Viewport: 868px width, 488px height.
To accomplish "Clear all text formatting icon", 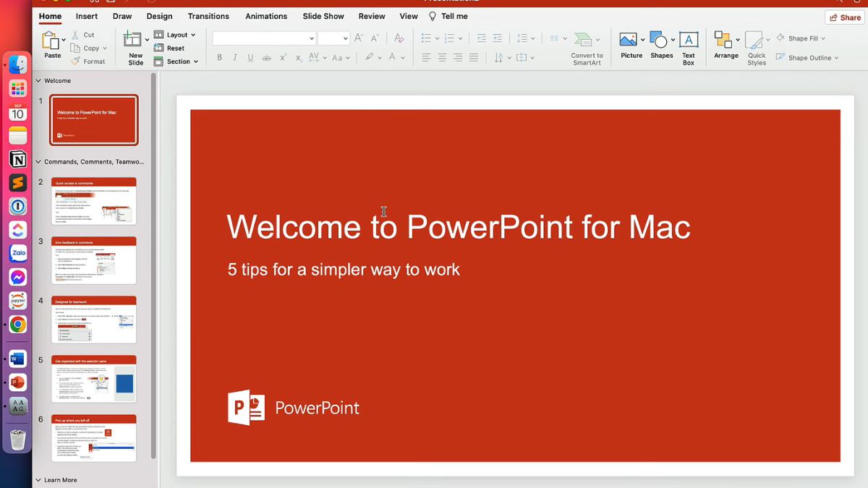I will point(399,38).
